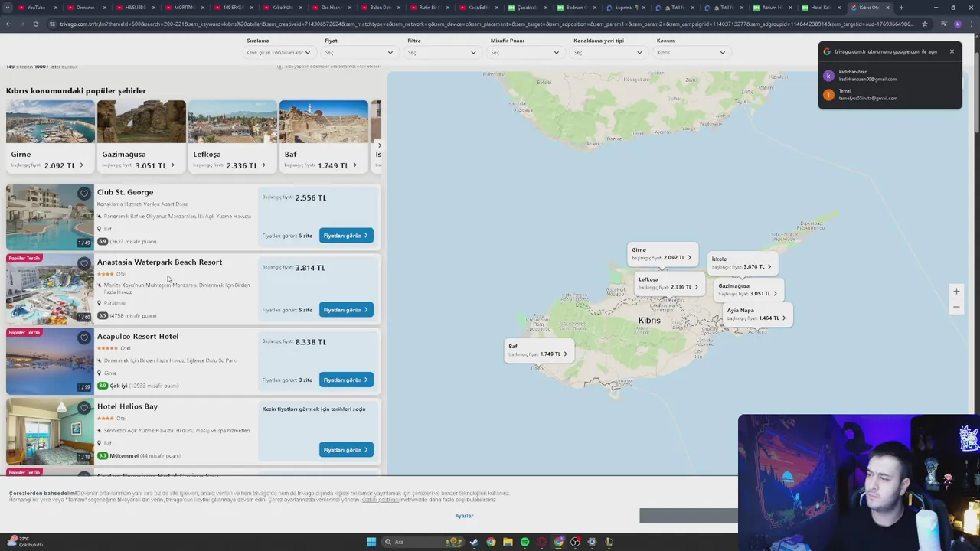The image size is (980, 551).
Task: Open Hotel Helios Bay title link
Action: point(127,406)
